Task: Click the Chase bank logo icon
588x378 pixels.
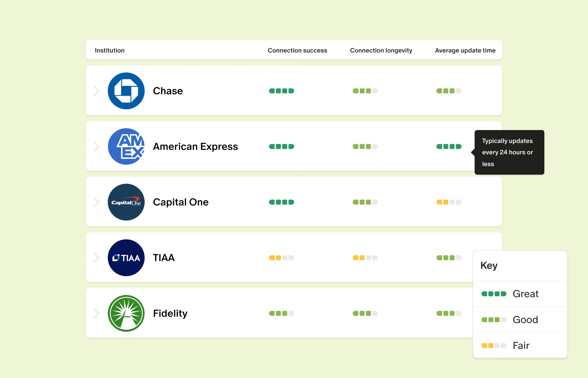Action: pyautogui.click(x=126, y=91)
